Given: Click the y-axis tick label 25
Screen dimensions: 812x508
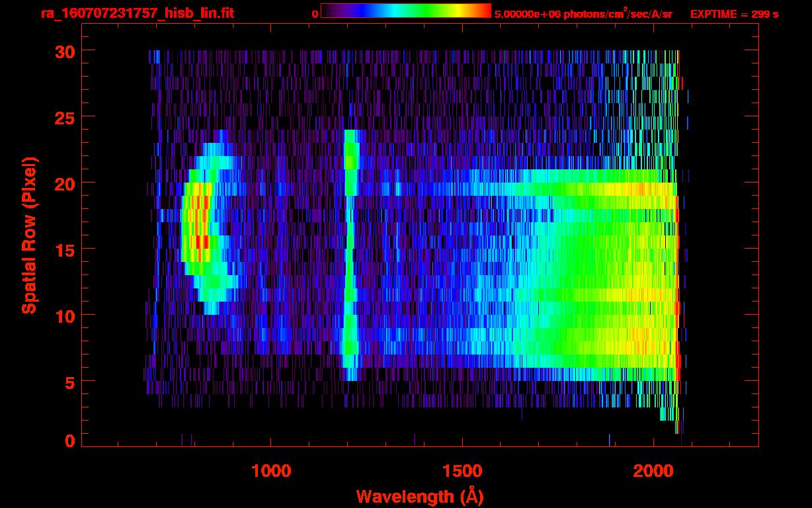Looking at the screenshot, I should click(x=66, y=117).
